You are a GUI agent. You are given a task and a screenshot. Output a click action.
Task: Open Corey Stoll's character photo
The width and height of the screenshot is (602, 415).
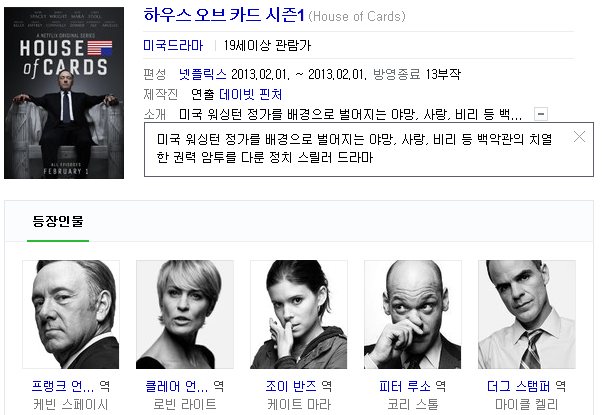click(x=413, y=314)
